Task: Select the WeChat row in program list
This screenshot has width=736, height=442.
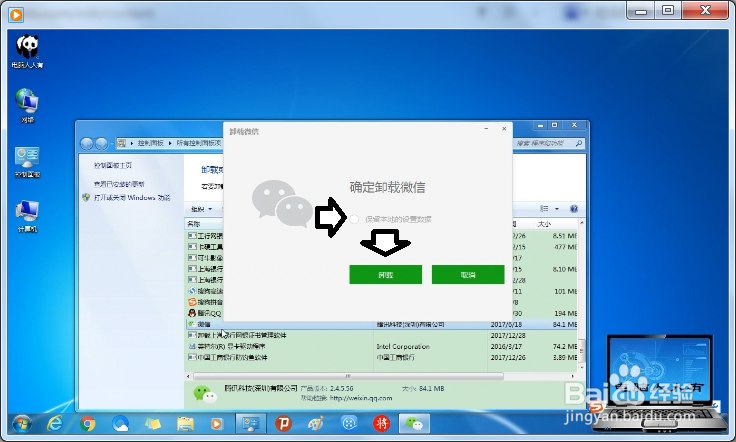Action: tap(381, 324)
